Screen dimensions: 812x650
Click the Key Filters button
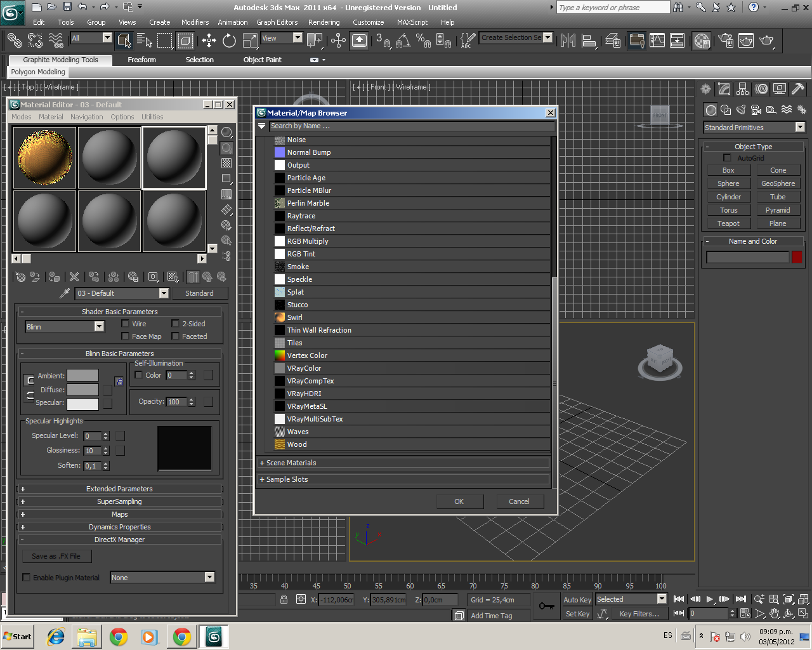(x=639, y=614)
